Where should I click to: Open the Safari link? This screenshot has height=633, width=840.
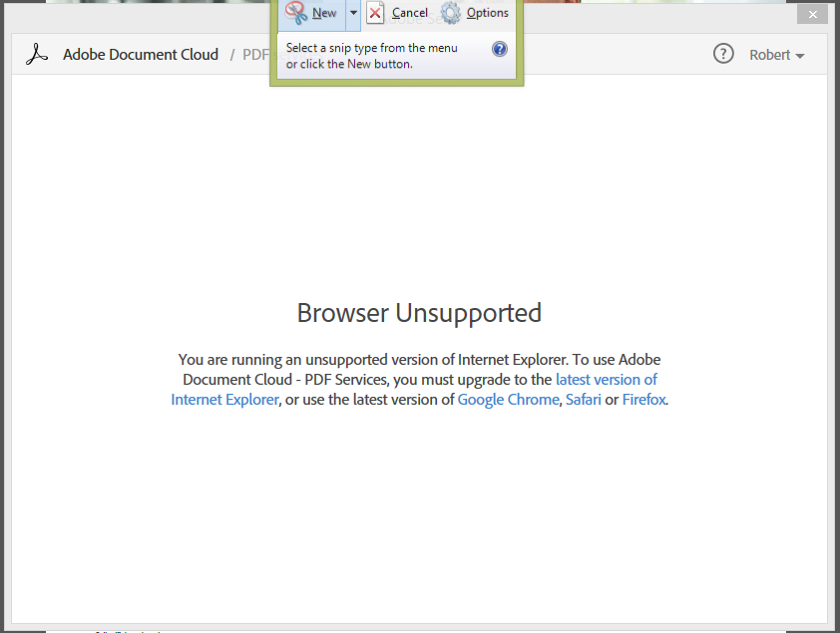click(x=584, y=400)
